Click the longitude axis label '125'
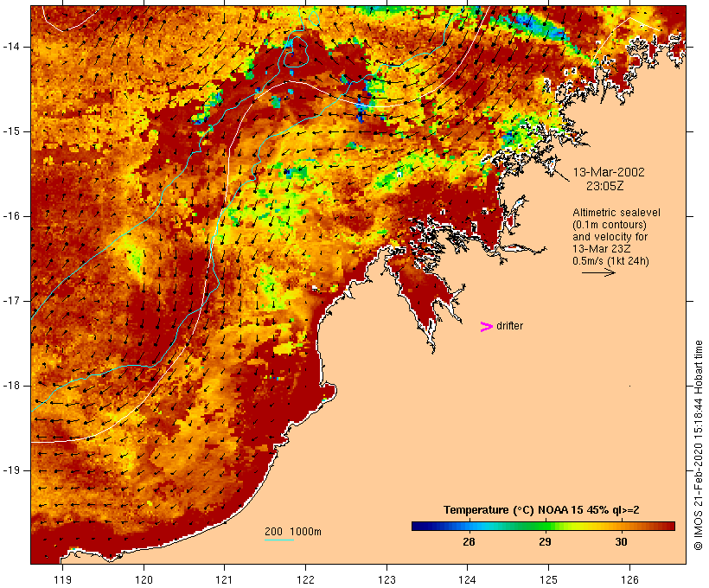 [548, 579]
